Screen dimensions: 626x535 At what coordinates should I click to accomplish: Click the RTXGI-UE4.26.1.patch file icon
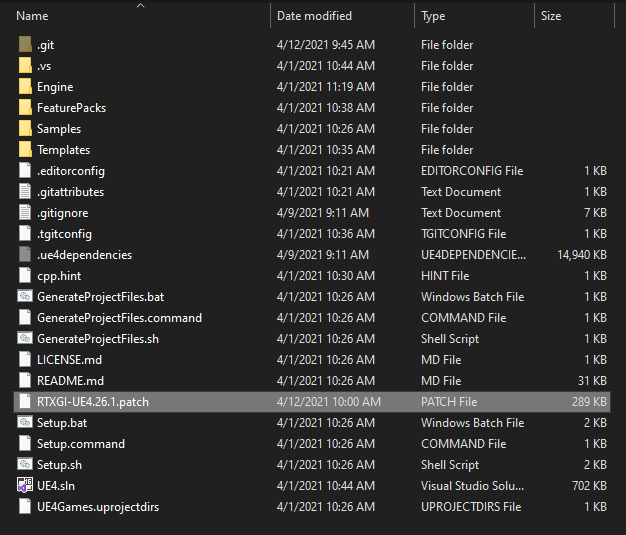tap(26, 402)
